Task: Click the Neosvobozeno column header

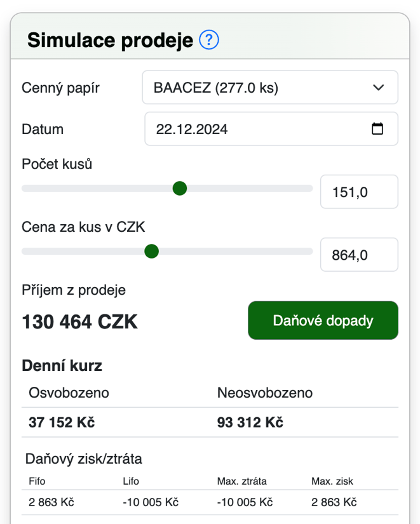Action: coord(265,393)
